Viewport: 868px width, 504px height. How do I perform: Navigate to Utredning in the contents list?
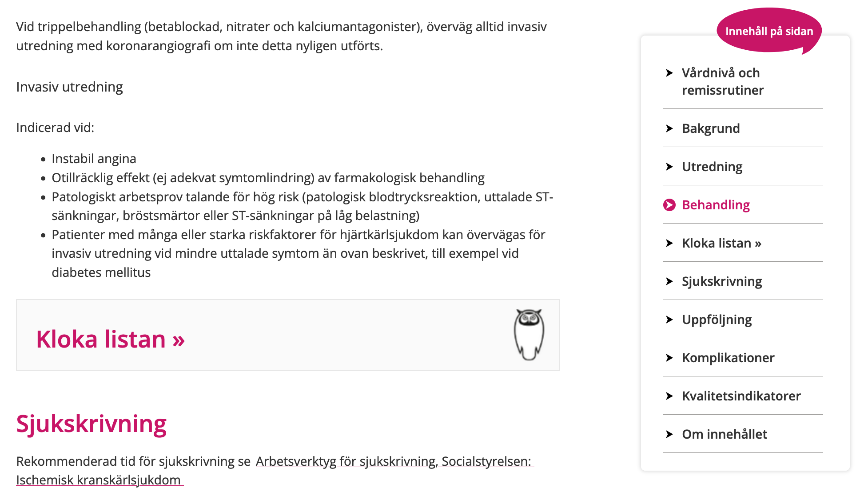click(712, 167)
